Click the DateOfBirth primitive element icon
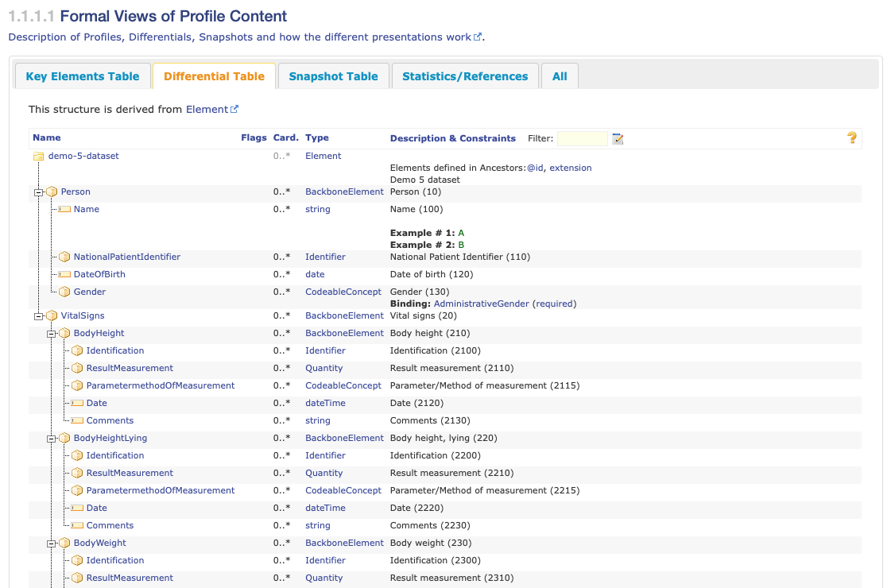The height and width of the screenshot is (588, 891). coord(64,275)
